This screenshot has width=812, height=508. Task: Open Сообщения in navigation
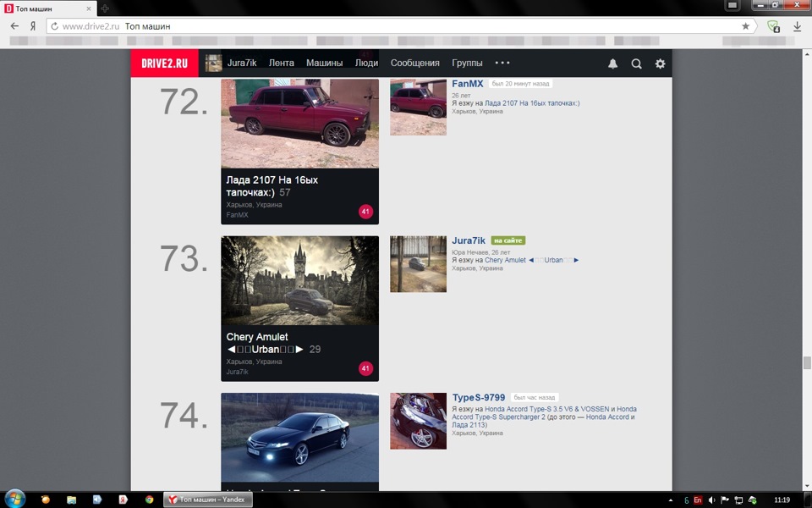(414, 63)
